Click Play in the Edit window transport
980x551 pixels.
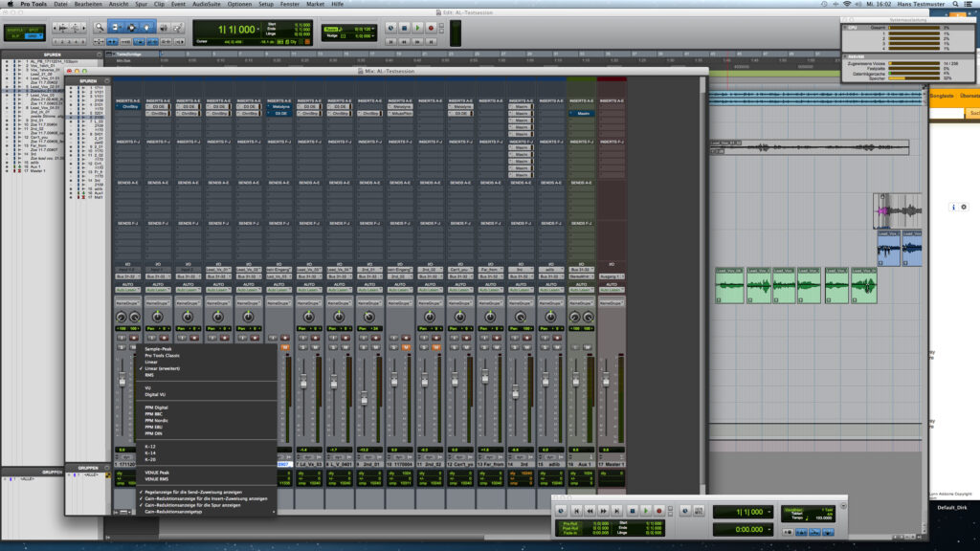coord(417,28)
